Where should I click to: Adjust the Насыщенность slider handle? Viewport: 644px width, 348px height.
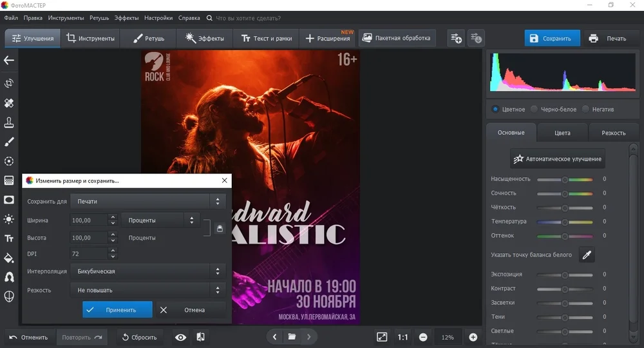[x=565, y=179]
